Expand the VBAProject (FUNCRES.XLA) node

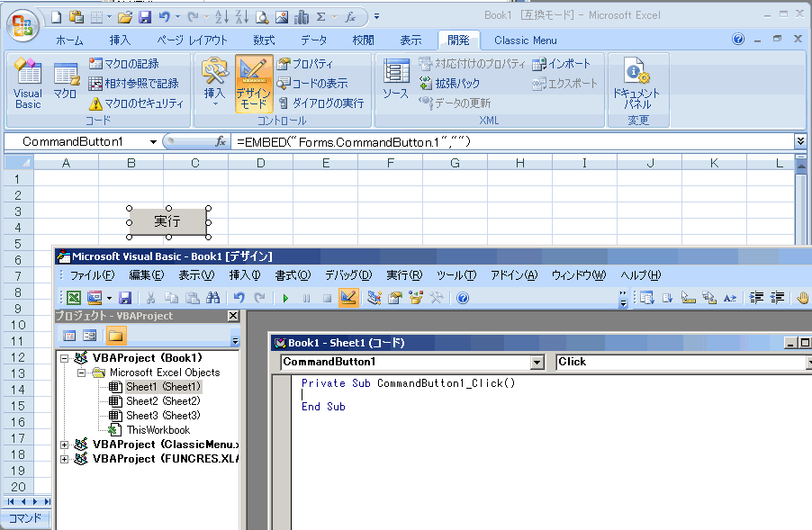pos(64,459)
